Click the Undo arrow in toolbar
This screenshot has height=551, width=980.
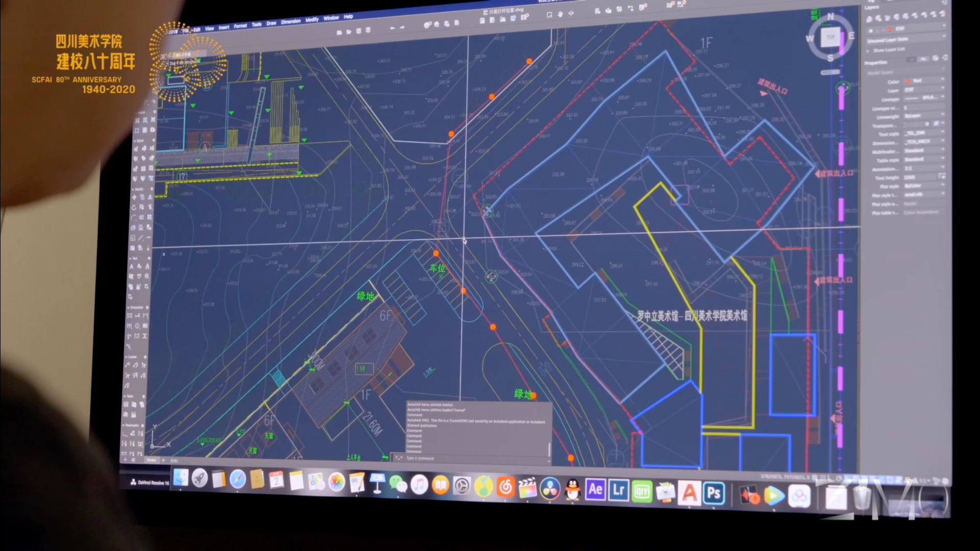[393, 28]
